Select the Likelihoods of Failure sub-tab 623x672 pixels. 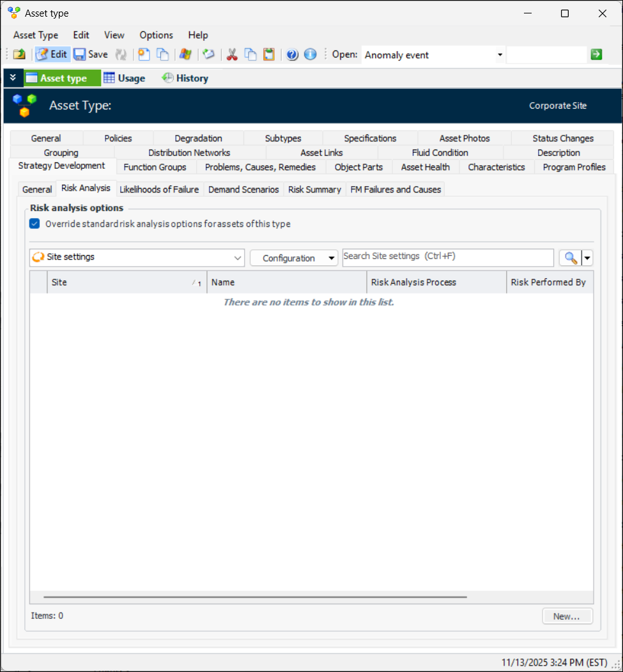[x=159, y=189]
